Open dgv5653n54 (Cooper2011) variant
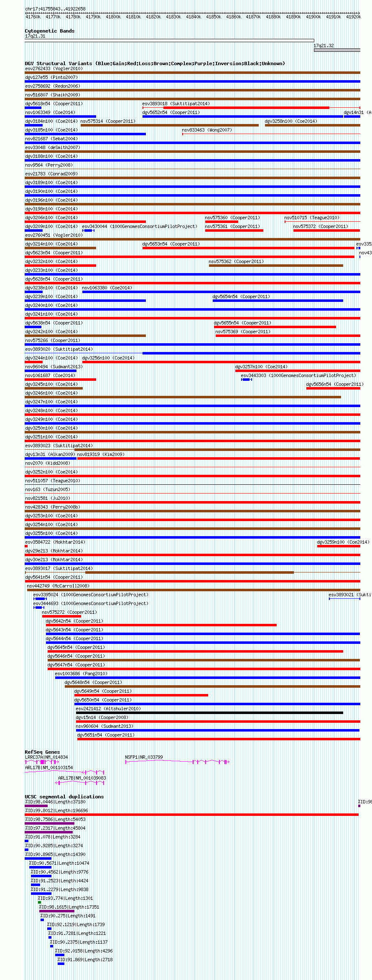The image size is (372, 980). 171,244
